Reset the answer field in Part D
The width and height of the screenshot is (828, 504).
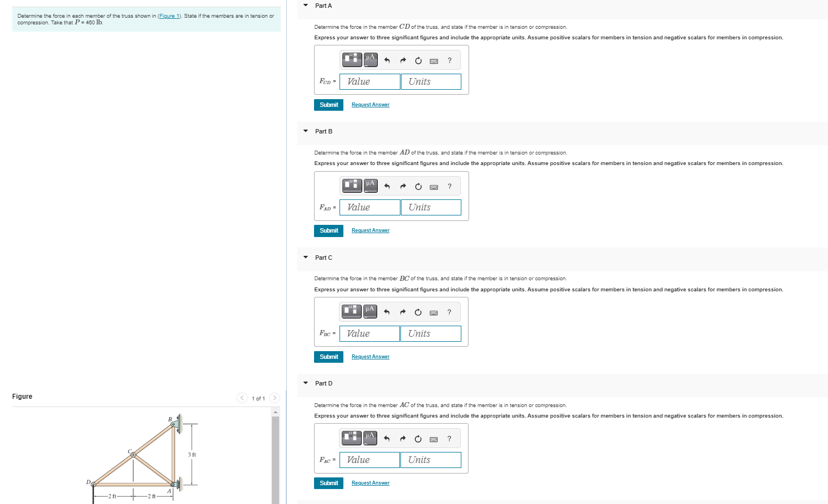pyautogui.click(x=418, y=438)
